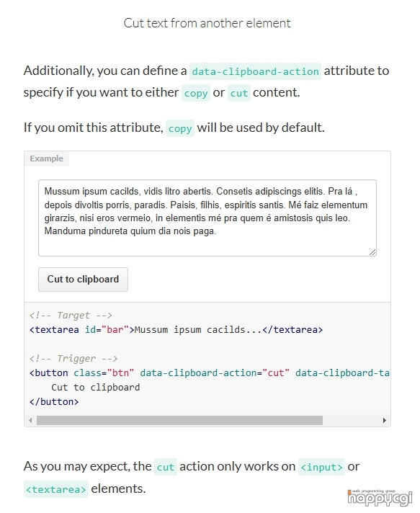
Task: Click the code scrollbar left arrow
Action: tap(30, 420)
